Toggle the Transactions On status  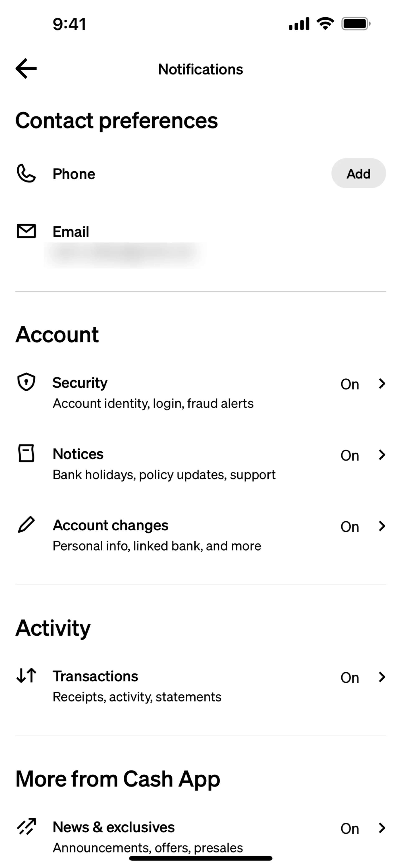(349, 678)
